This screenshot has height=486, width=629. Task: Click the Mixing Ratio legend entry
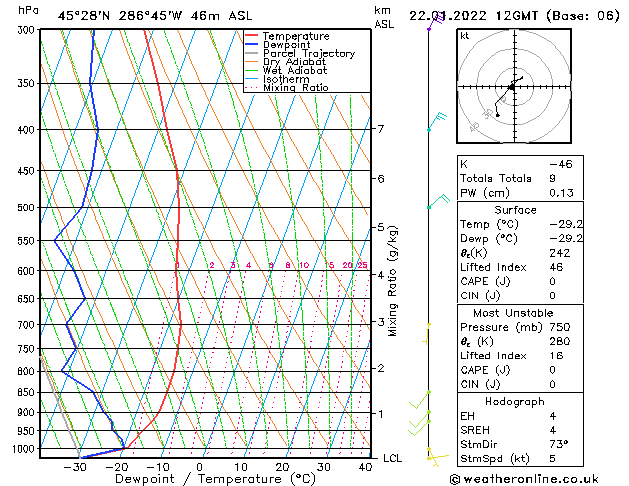pos(296,87)
